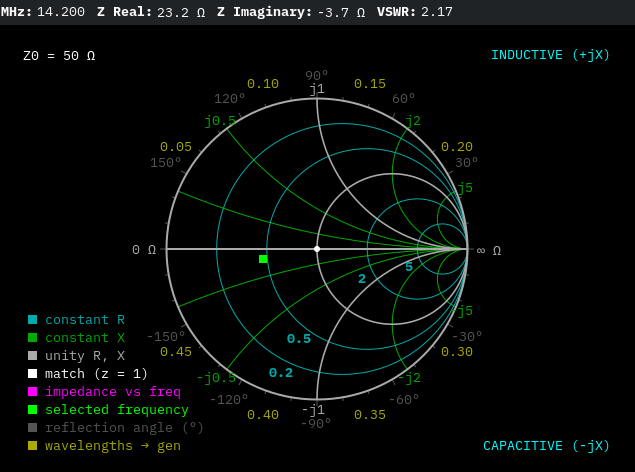Click the green selected frequency marker on chart

263,259
